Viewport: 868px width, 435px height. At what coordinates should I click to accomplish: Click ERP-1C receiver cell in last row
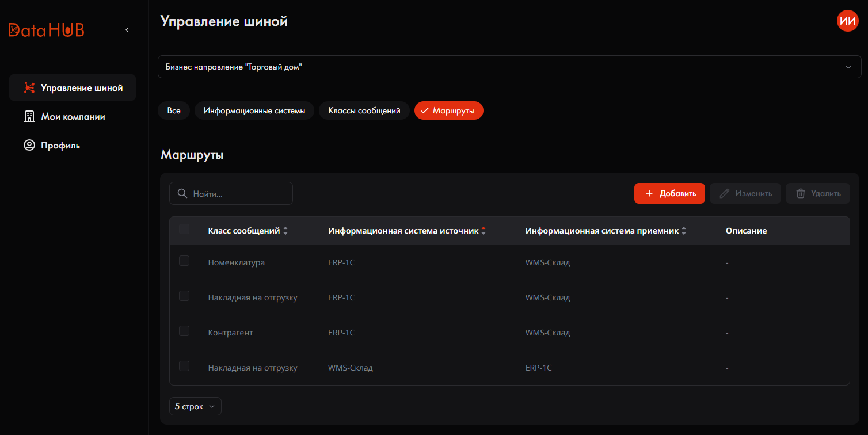539,368
